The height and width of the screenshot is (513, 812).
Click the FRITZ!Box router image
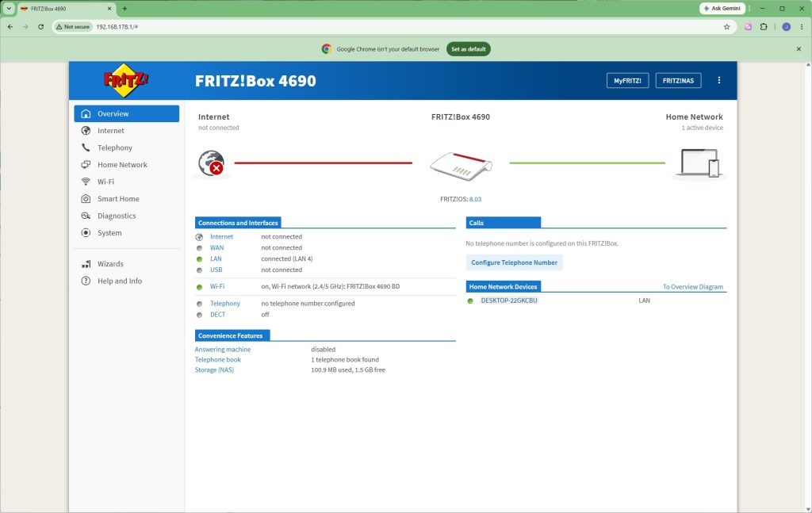click(x=461, y=167)
